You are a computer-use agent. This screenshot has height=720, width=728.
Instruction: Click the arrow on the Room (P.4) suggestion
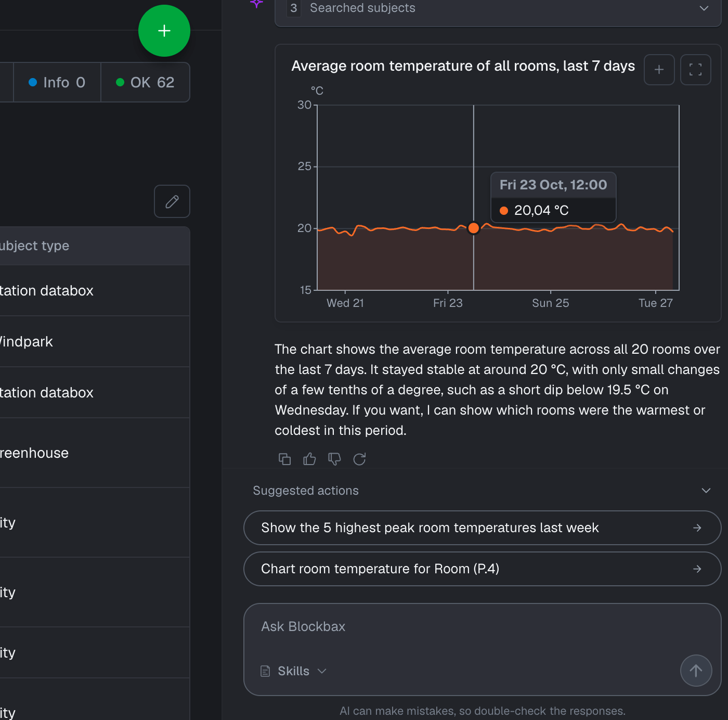[x=697, y=569]
